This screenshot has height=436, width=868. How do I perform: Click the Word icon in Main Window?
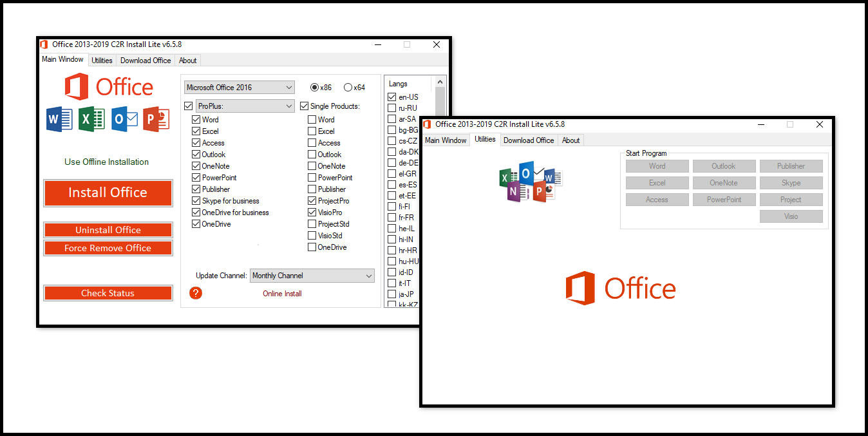59,119
